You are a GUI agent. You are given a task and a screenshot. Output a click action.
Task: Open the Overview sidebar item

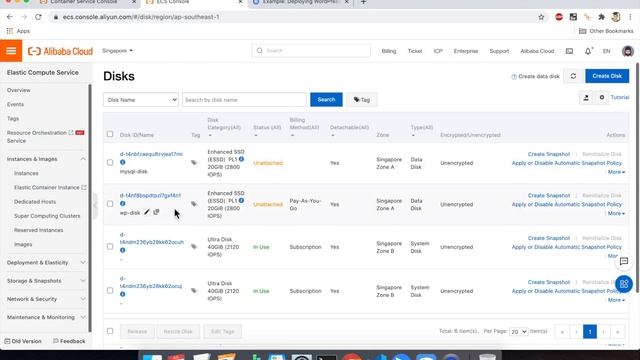[x=18, y=90]
